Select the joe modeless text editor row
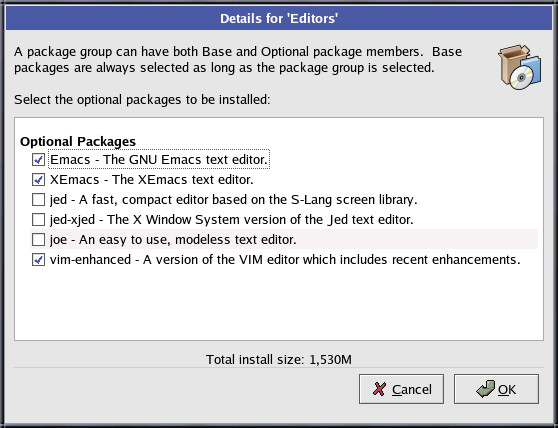The height and width of the screenshot is (428, 558). click(x=284, y=239)
